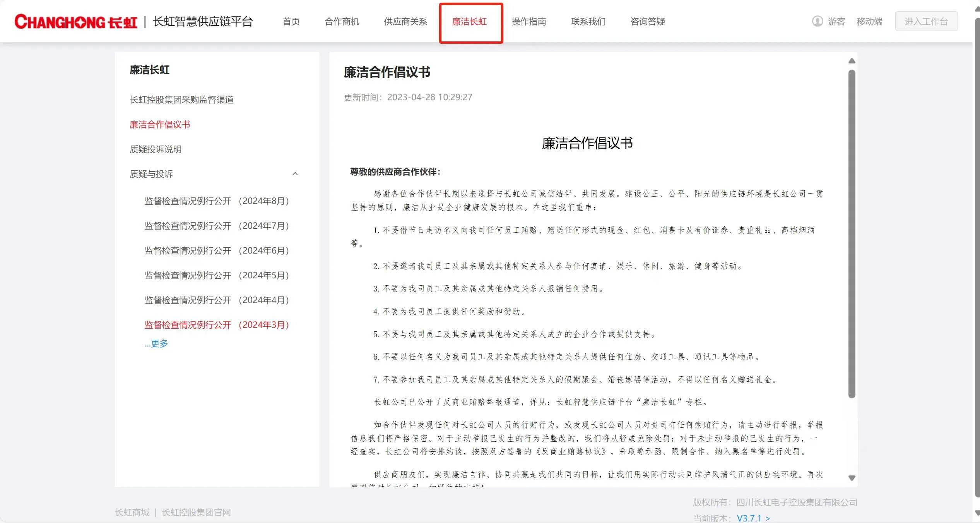This screenshot has height=523, width=980.
Task: Select the 廉洁长虹 nav tab
Action: [469, 22]
